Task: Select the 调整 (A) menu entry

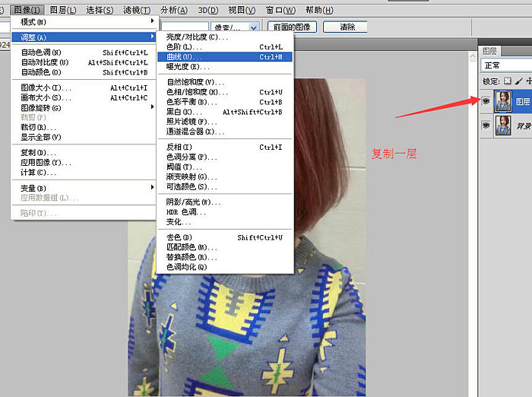Action: pyautogui.click(x=83, y=37)
